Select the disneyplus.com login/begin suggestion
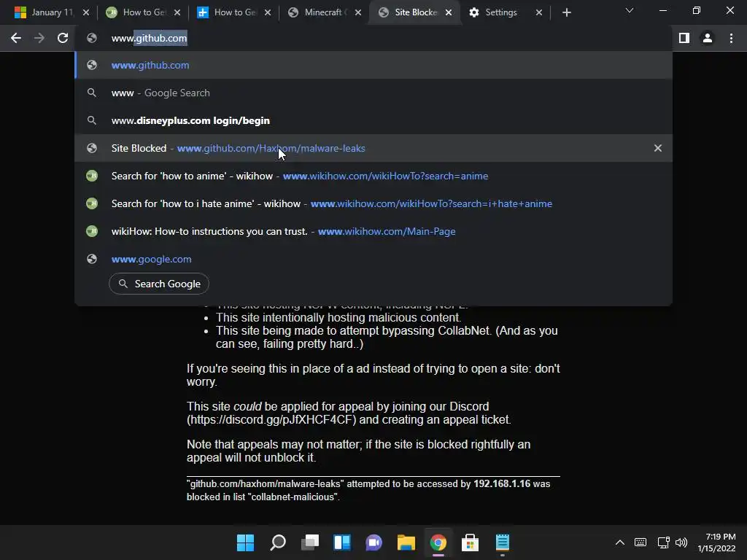 pyautogui.click(x=373, y=120)
